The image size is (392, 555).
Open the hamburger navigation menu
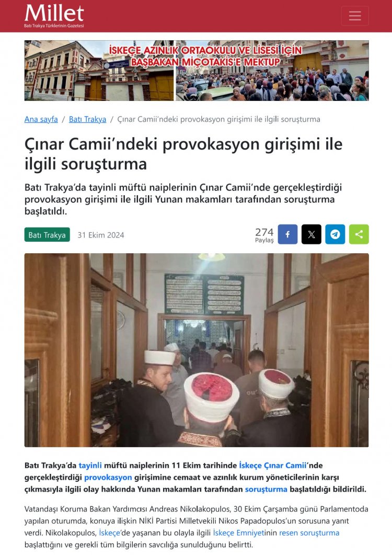pos(354,16)
